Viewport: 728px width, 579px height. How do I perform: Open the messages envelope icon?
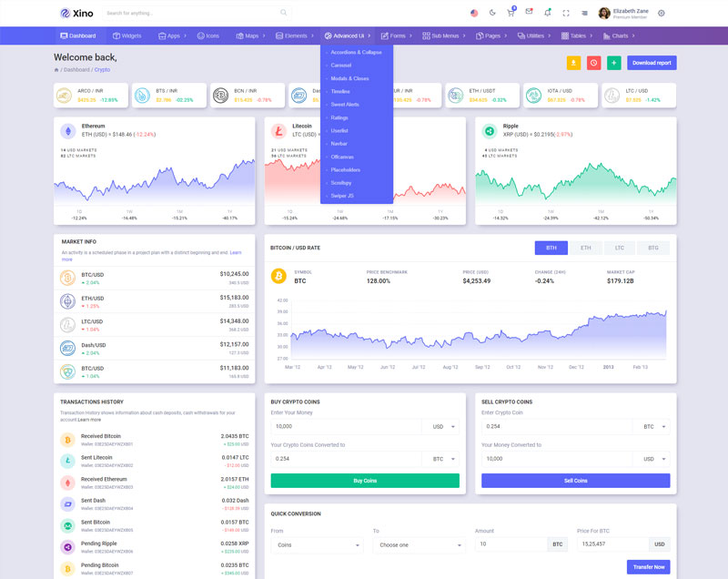(x=529, y=12)
